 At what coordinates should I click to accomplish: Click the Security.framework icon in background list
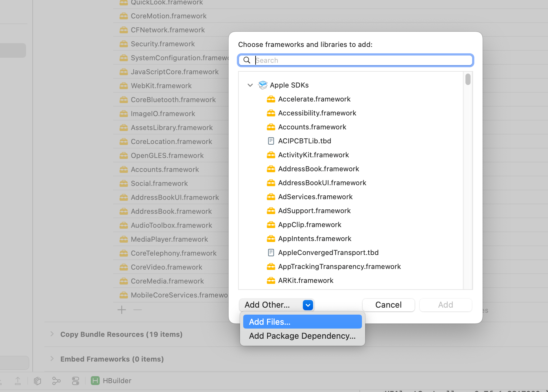(124, 44)
